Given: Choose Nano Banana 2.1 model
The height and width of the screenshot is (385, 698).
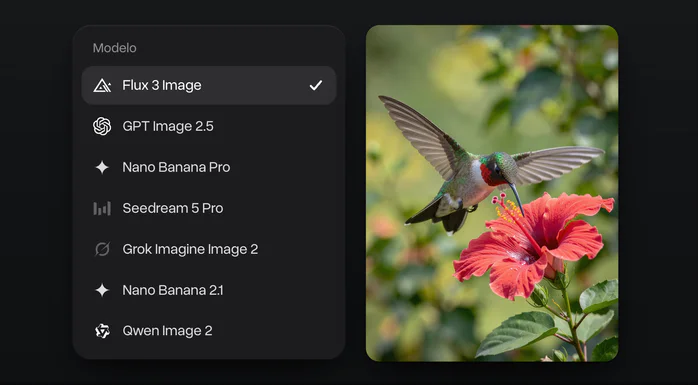Looking at the screenshot, I should [x=209, y=290].
